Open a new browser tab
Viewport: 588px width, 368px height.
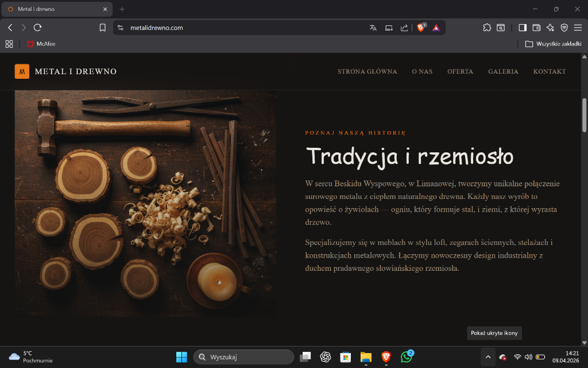[x=122, y=9]
